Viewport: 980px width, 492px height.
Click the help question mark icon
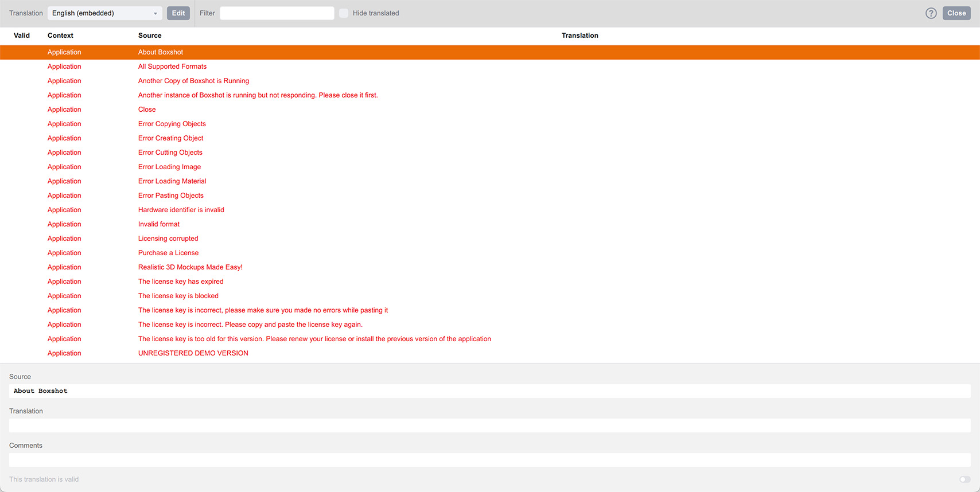point(931,13)
